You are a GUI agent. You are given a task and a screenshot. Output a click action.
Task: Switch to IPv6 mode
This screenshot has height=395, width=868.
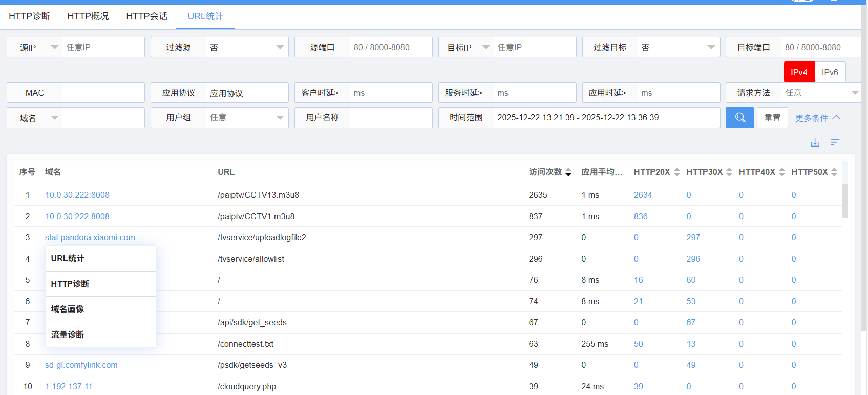point(830,72)
